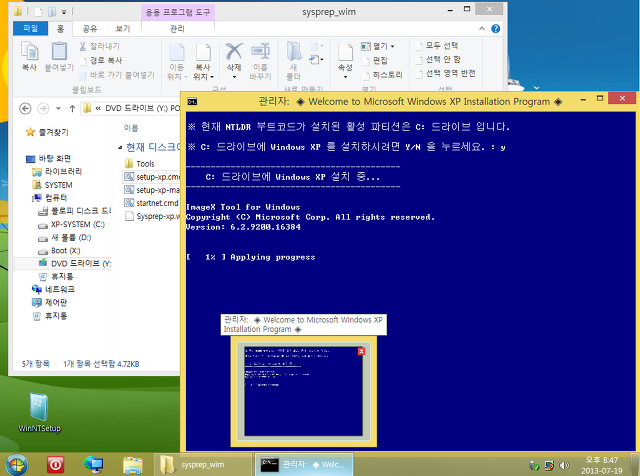Click the file explorer taskbar icon
This screenshot has height=476, width=640.
point(133,465)
